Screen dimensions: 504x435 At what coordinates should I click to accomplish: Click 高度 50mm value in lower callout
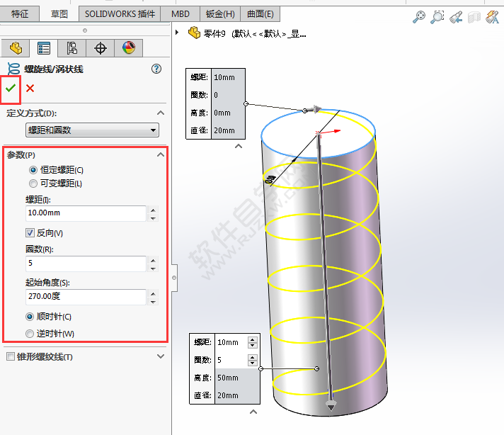(x=228, y=378)
